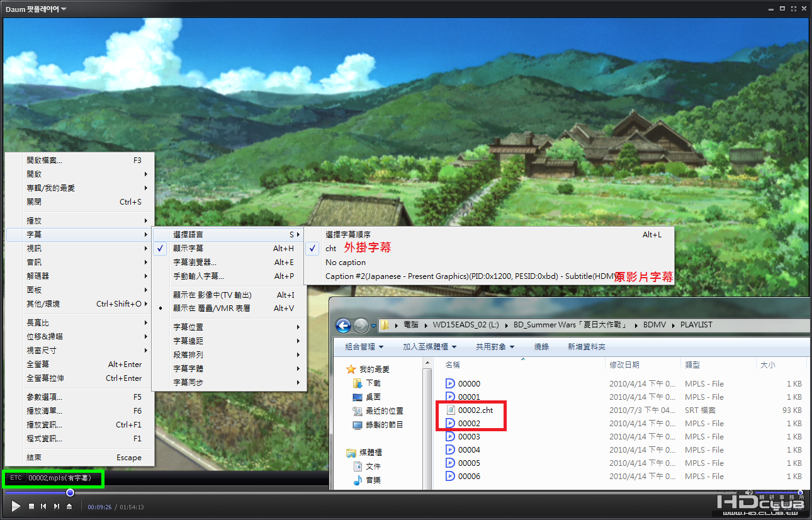Click Explorer's Forward arrow button
Viewport: 812px width, 520px height.
(361, 325)
